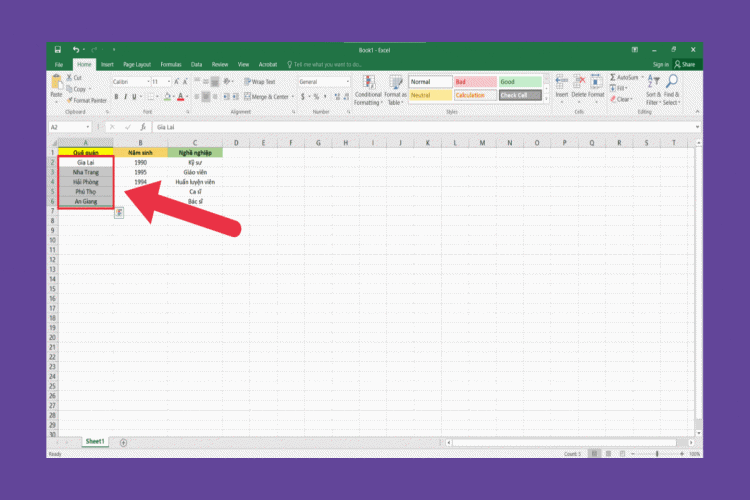Click the Percent Style icon
The width and height of the screenshot is (750, 500).
pyautogui.click(x=316, y=97)
